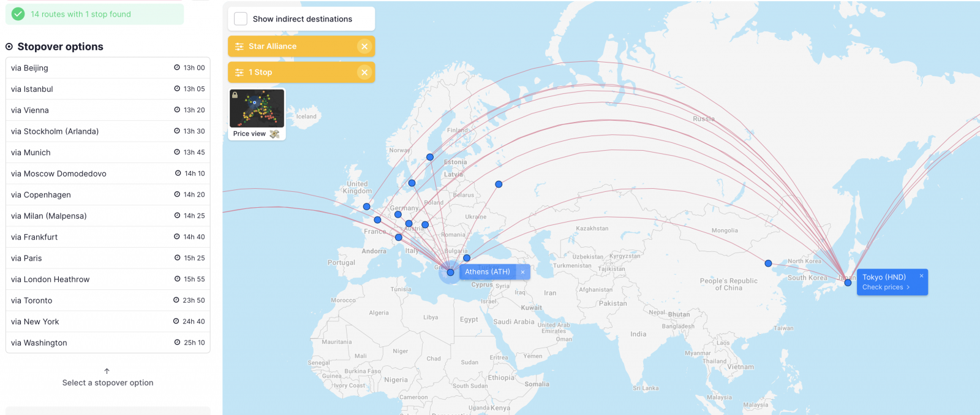Enable Show indirect destinations checkbox
This screenshot has width=980, height=415.
[241, 19]
